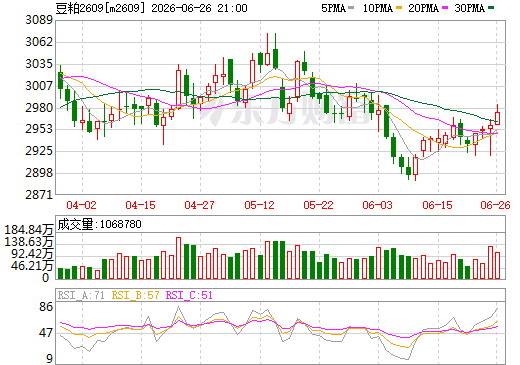Click the 9 RSI axis label
This screenshot has width=520, height=365.
(x=49, y=359)
